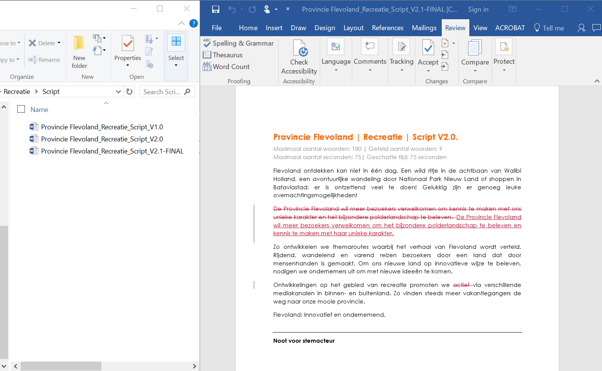The width and height of the screenshot is (602, 371).
Task: Switch to the Mailings tab
Action: (424, 28)
